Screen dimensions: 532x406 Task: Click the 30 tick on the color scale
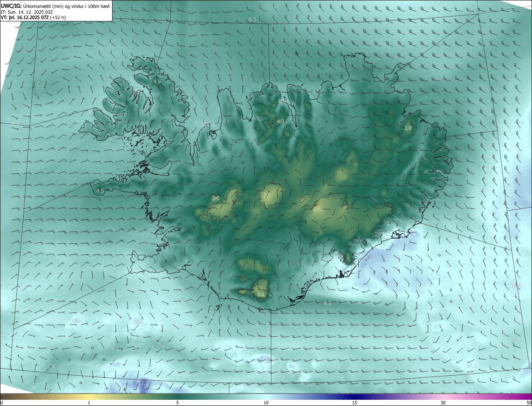(x=443, y=403)
